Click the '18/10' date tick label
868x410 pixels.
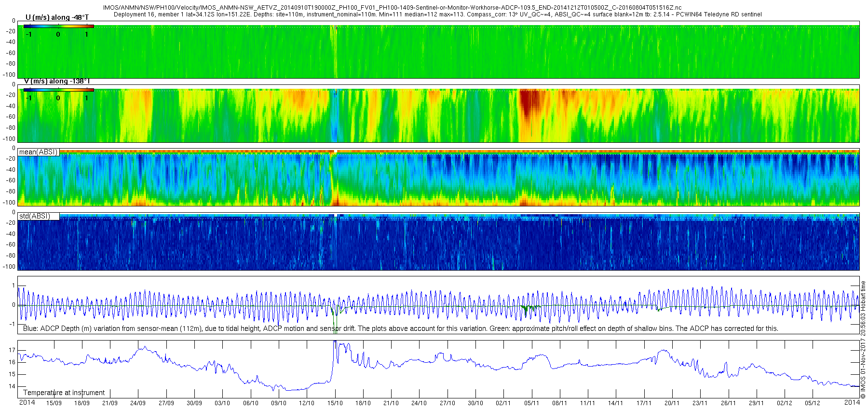tap(363, 403)
